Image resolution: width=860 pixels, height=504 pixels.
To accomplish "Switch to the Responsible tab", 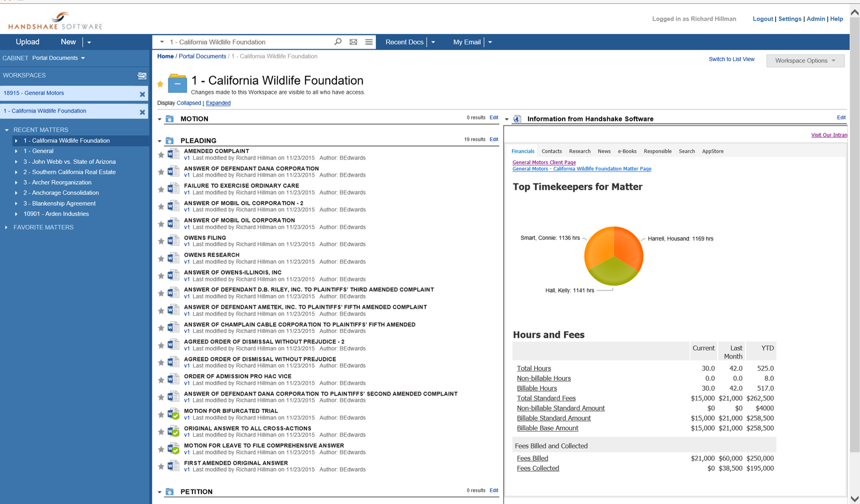I will [658, 151].
